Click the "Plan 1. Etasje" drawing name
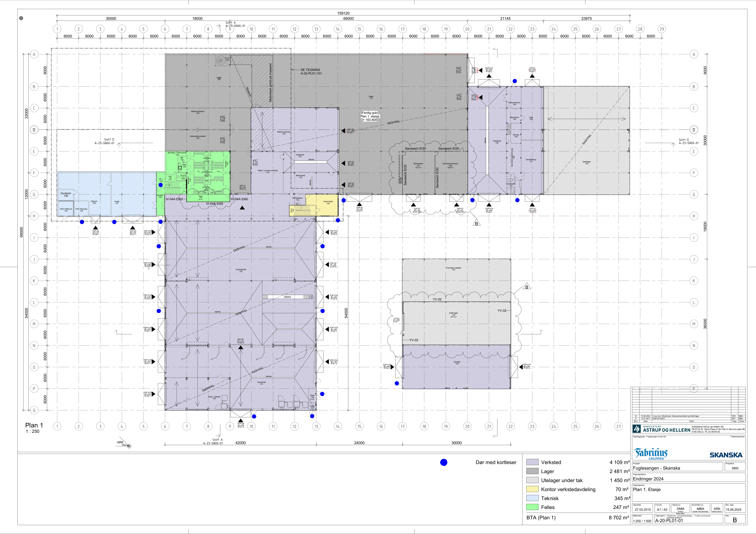The width and height of the screenshot is (756, 534). [647, 489]
